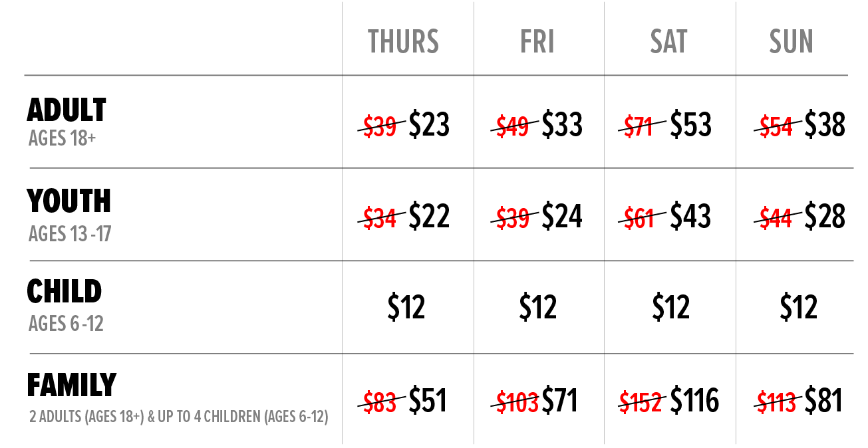Click the THURS column header
This screenshot has height=448, width=868.
(404, 41)
